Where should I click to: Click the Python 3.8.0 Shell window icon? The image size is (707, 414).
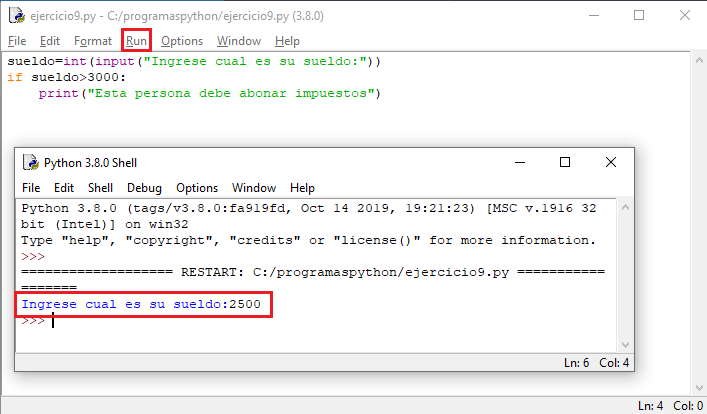(30, 162)
